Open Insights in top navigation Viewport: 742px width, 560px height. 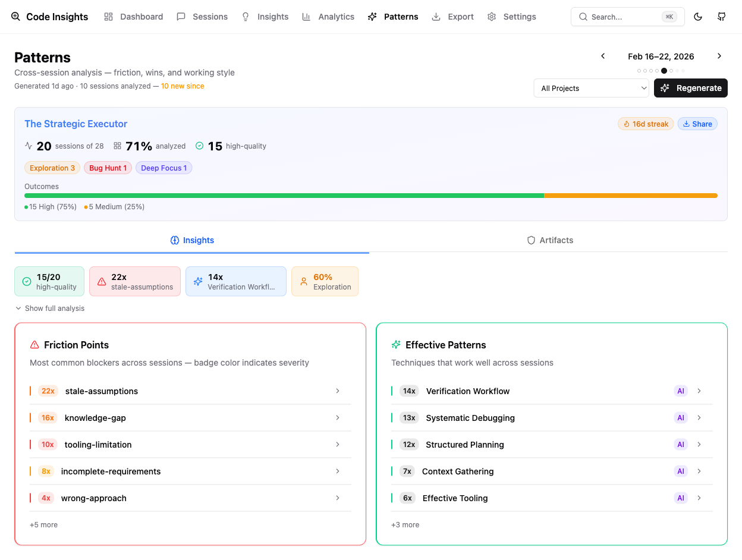coord(265,17)
